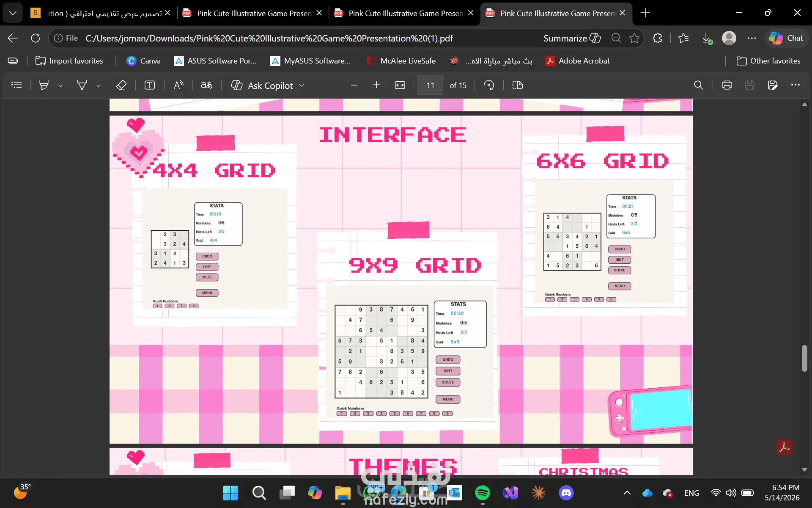Search within the PDF document
The width and height of the screenshot is (812, 508).
tap(699, 85)
